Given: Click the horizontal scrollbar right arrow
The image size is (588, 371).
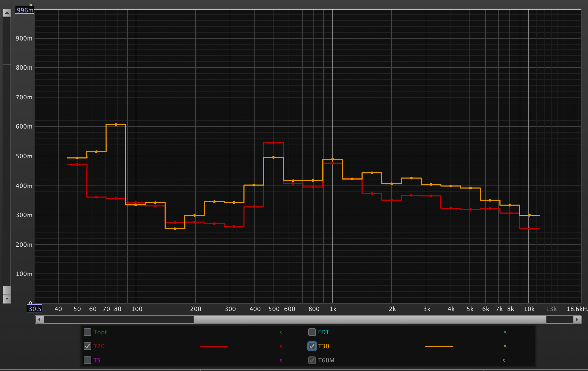Looking at the screenshot, I should point(577,320).
